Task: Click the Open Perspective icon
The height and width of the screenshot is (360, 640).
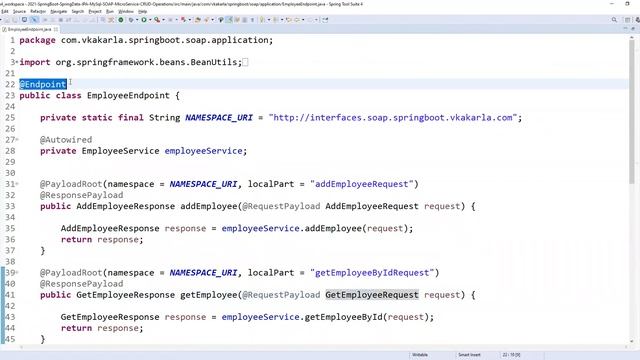Action: coord(628,20)
